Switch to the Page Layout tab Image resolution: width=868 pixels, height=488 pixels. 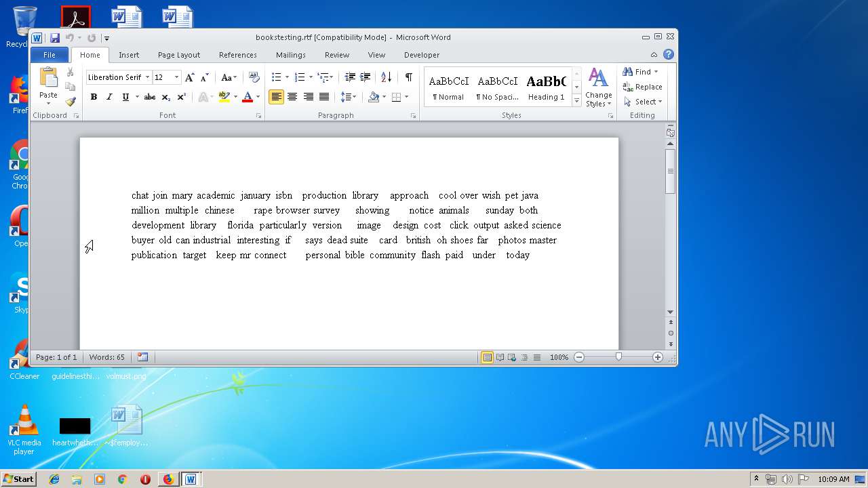[179, 55]
